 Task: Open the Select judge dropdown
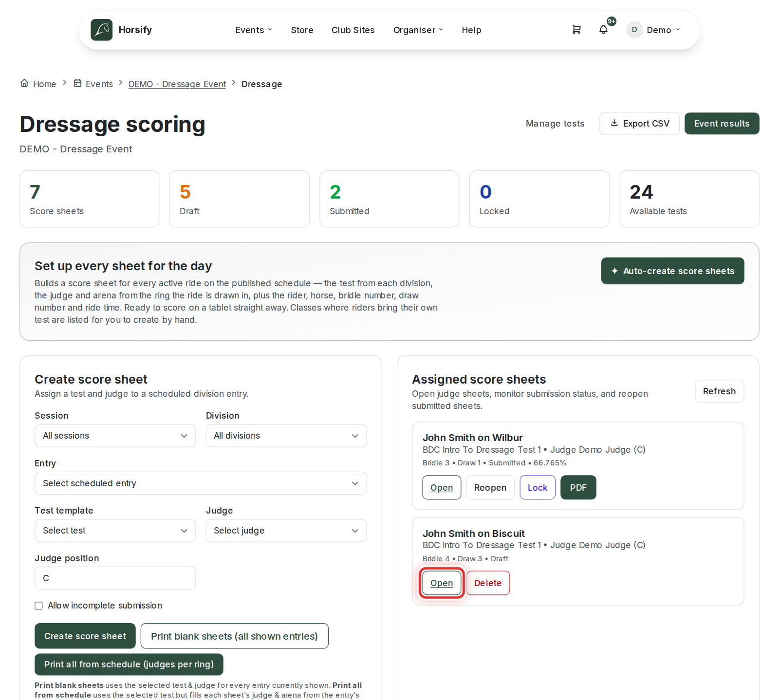pos(286,531)
